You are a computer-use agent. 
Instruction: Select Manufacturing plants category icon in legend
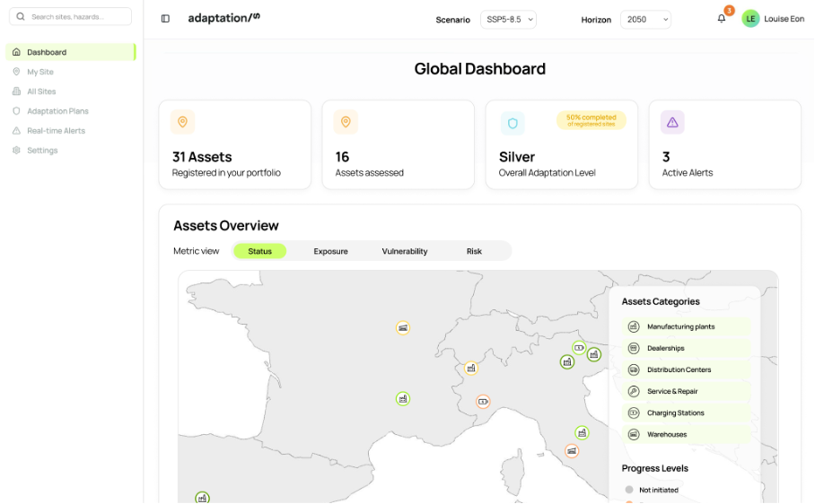tap(634, 327)
